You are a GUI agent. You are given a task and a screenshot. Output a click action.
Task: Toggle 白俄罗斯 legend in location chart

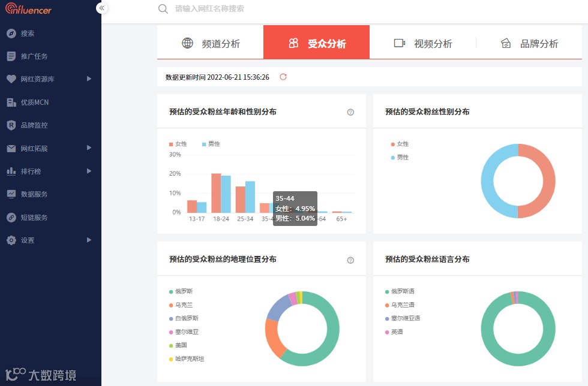[184, 318]
